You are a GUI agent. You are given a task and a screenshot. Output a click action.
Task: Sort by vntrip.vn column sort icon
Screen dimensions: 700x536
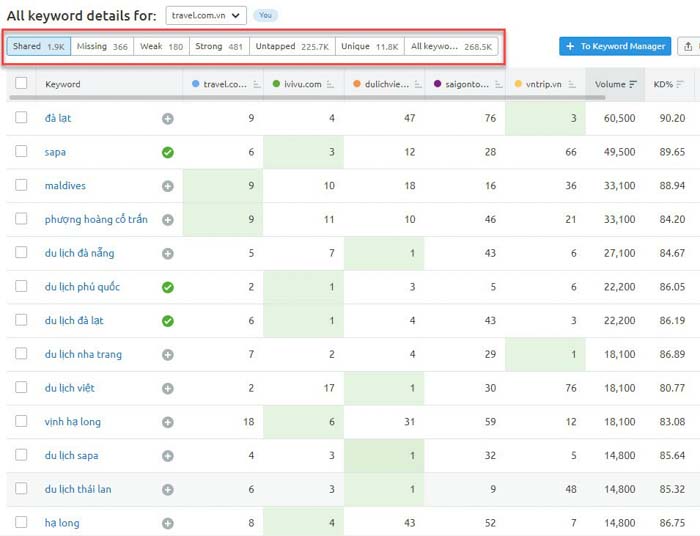click(572, 84)
